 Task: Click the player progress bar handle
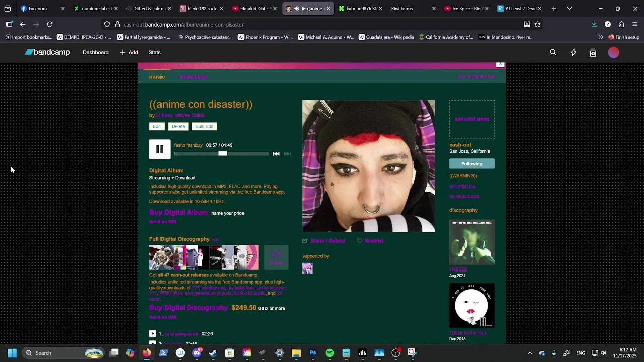pyautogui.click(x=223, y=154)
